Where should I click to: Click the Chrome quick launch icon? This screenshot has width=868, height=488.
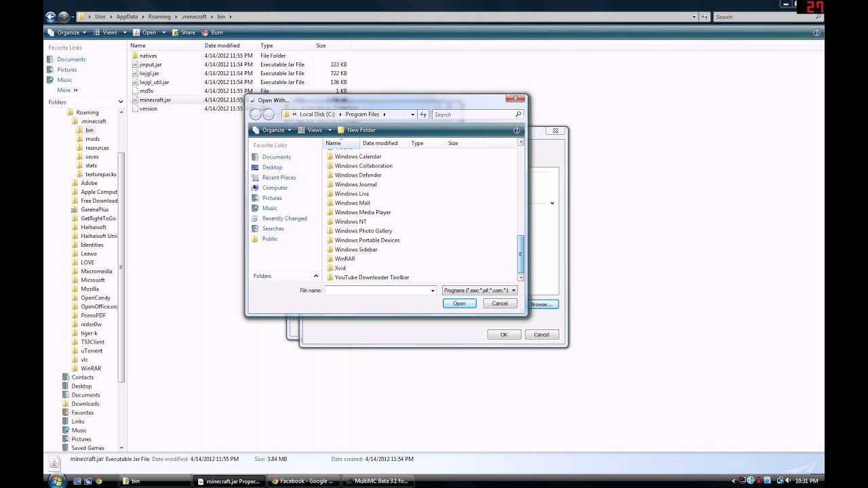pos(99,481)
